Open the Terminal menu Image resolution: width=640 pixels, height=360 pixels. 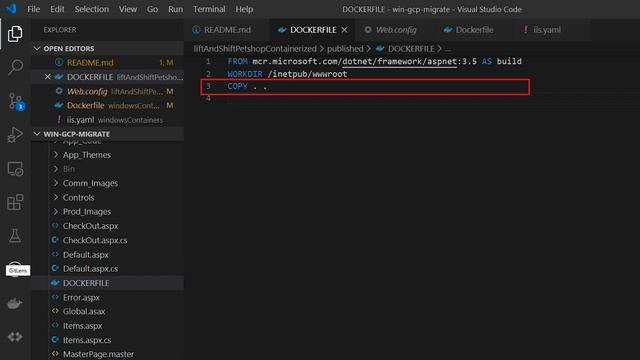click(x=209, y=9)
